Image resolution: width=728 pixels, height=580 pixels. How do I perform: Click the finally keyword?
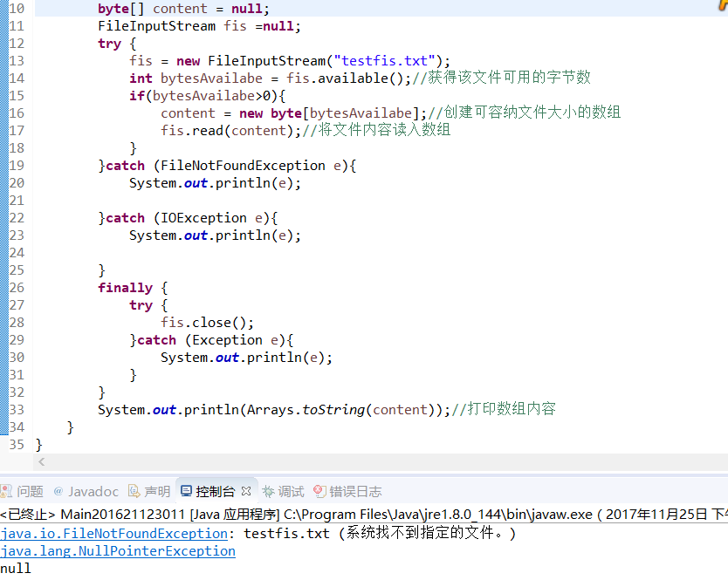point(126,288)
